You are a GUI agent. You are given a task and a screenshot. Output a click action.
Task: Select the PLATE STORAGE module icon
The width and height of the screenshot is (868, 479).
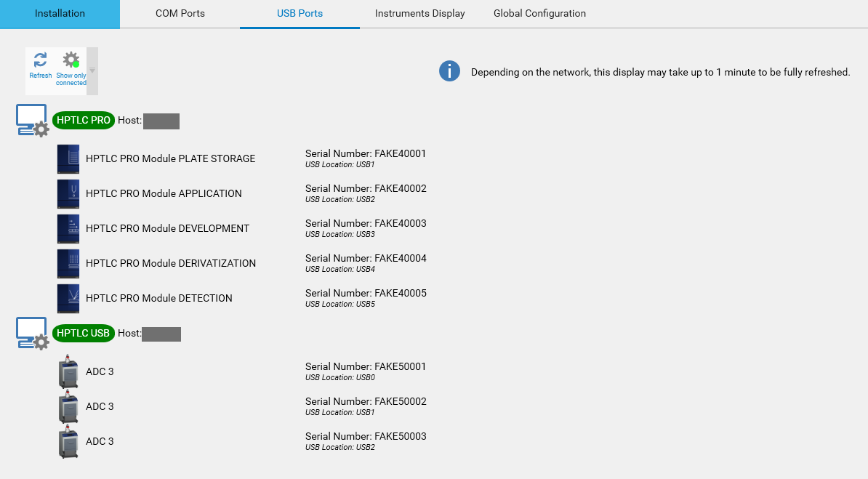pyautogui.click(x=68, y=158)
